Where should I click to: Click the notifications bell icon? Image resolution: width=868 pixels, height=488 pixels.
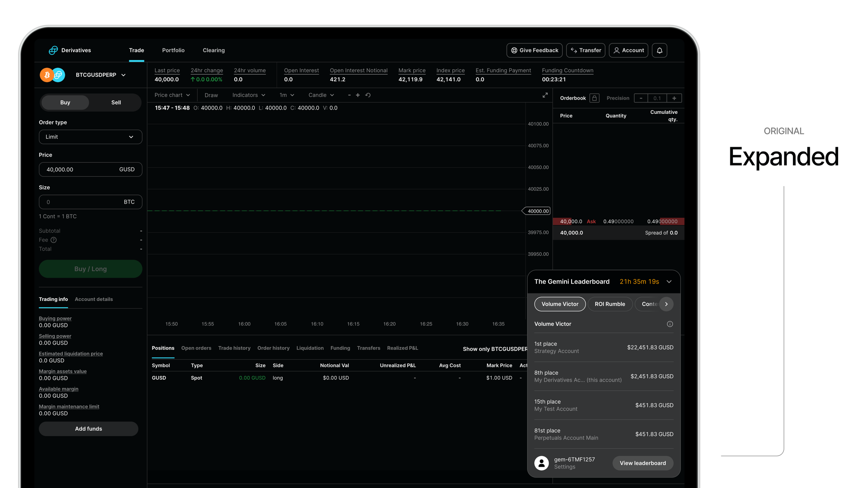click(x=659, y=50)
